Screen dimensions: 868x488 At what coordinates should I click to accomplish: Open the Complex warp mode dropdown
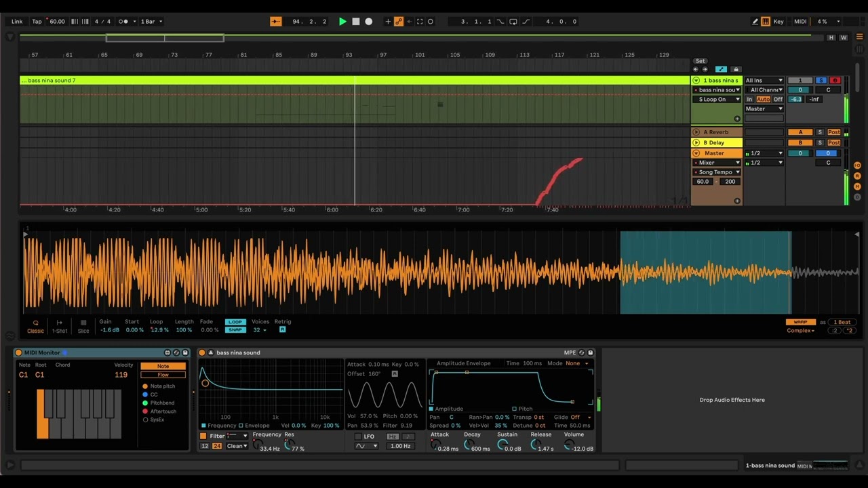pyautogui.click(x=801, y=331)
